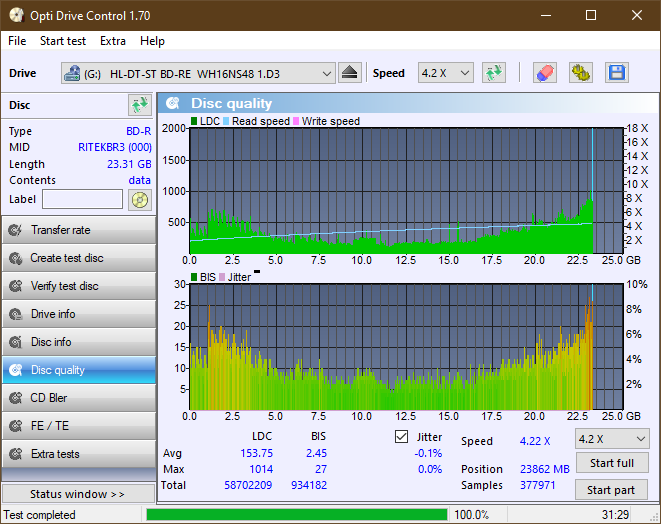
Task: Click the Extra tests icon
Action: [x=16, y=454]
